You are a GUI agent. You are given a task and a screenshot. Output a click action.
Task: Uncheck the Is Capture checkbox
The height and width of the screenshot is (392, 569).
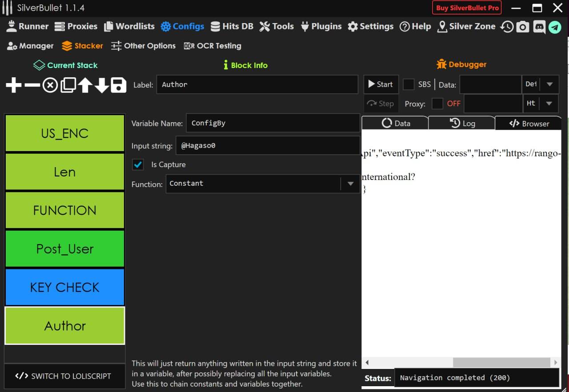point(138,165)
